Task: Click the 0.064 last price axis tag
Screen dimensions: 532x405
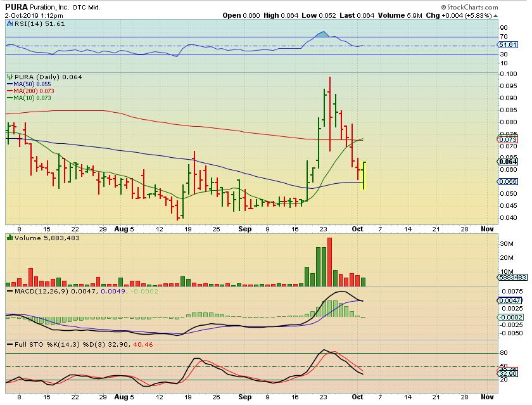Action: (x=507, y=162)
